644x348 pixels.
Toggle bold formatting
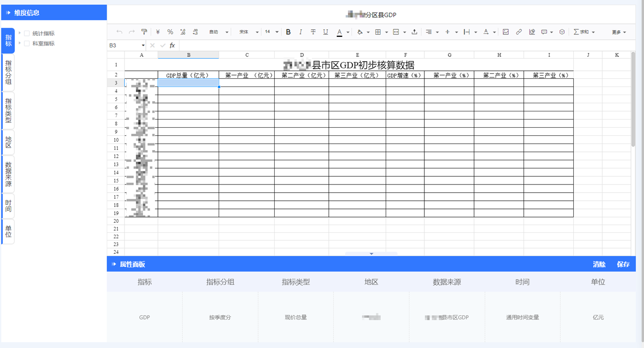288,32
